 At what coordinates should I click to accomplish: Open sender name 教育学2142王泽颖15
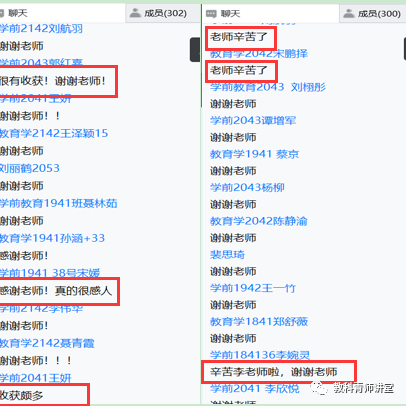click(x=54, y=134)
